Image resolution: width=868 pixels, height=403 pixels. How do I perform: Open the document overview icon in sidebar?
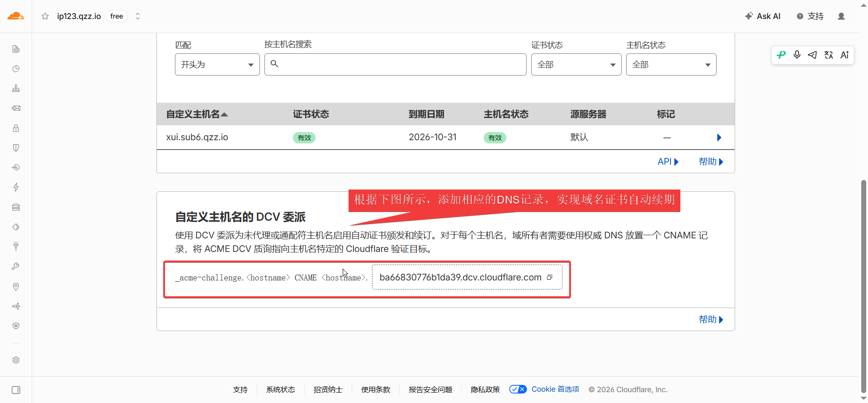tap(16, 49)
